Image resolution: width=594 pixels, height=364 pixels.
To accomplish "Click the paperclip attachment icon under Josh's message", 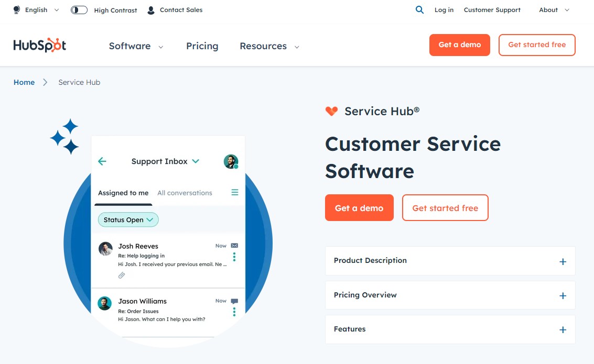I will (122, 274).
